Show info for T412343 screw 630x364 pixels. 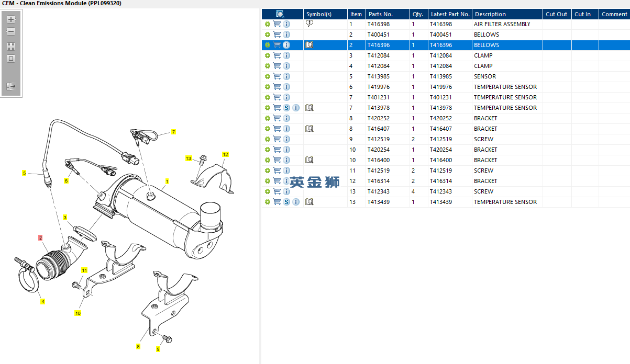(286, 191)
